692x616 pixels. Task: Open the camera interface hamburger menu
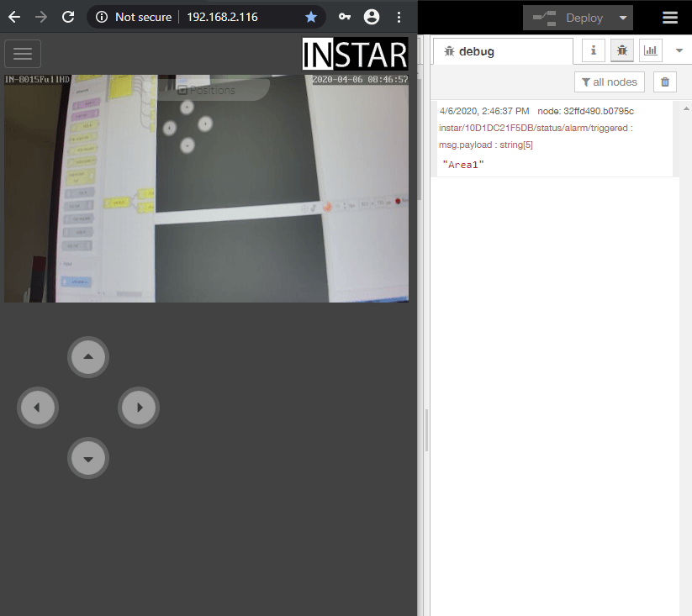click(22, 53)
